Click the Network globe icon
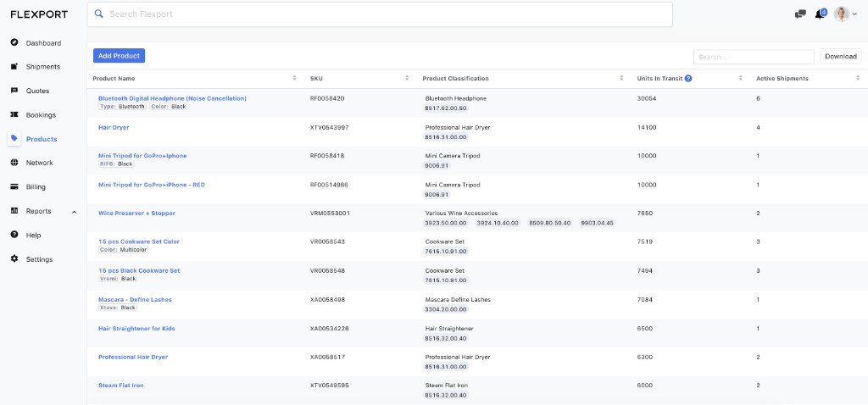Viewport: 868px width, 405px height. pos(14,163)
